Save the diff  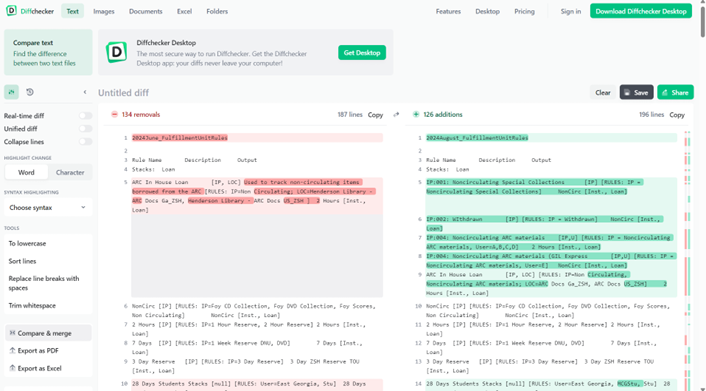click(x=636, y=92)
